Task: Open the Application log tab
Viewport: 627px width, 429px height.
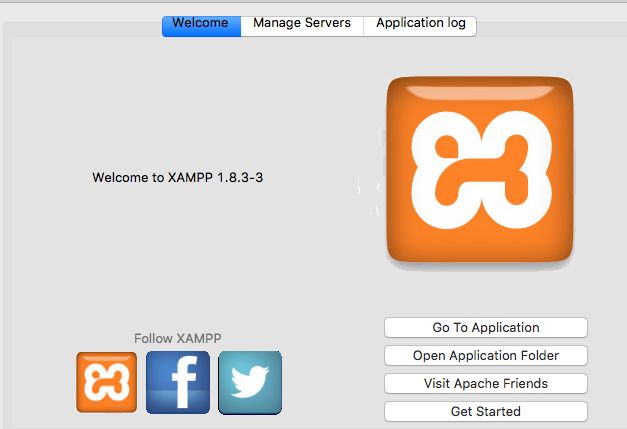Action: click(420, 26)
